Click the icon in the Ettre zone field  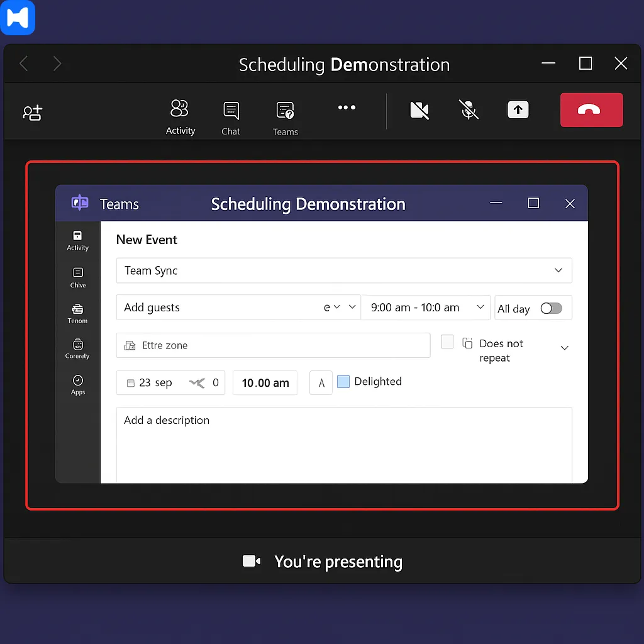point(130,345)
